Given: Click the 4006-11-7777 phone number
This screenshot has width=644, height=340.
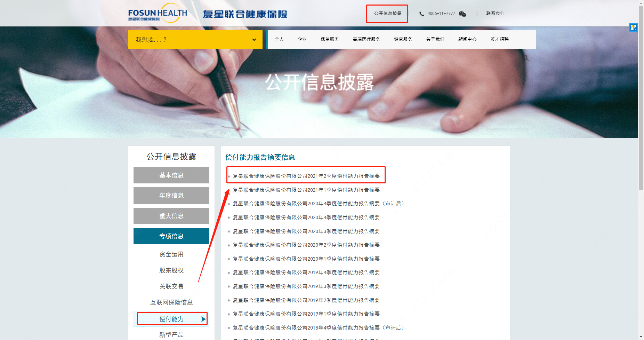Looking at the screenshot, I should [x=441, y=14].
